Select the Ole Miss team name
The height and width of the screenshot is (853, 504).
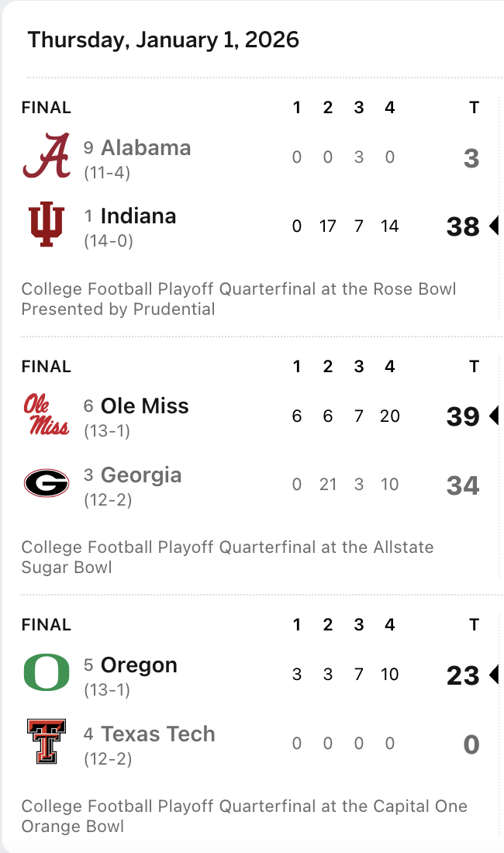click(x=144, y=406)
